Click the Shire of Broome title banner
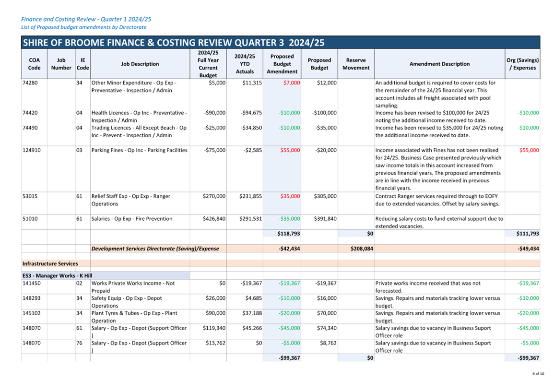This screenshot has height=392, width=554. click(281, 42)
